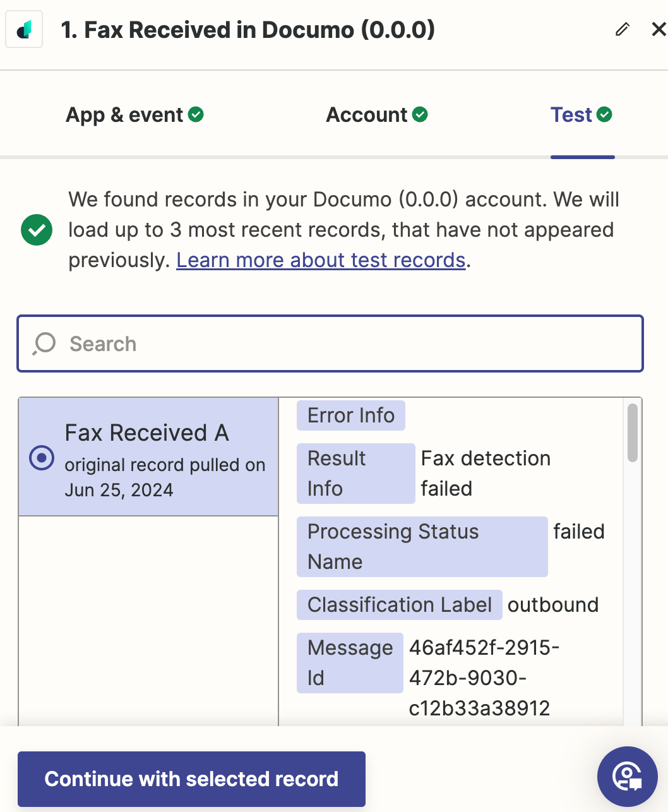Open the App & event tab
Viewport: 668px width, 812px height.
click(x=134, y=115)
